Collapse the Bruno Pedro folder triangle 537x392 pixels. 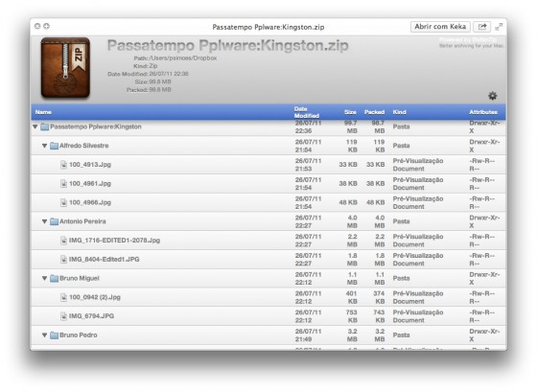[x=44, y=335]
